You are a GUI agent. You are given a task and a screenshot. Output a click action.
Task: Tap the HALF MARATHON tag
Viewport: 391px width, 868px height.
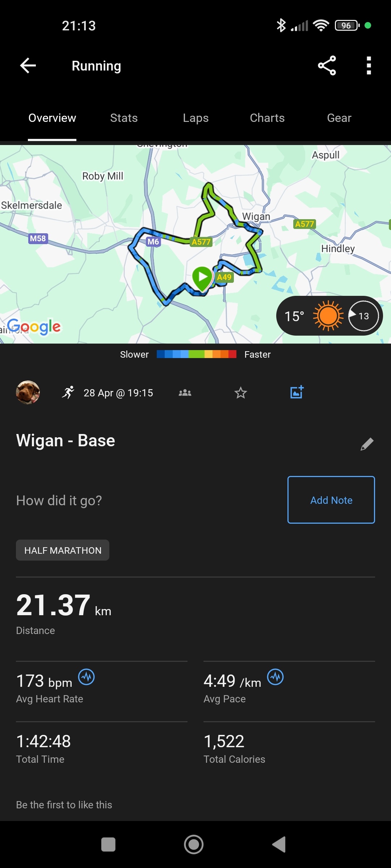coord(63,550)
